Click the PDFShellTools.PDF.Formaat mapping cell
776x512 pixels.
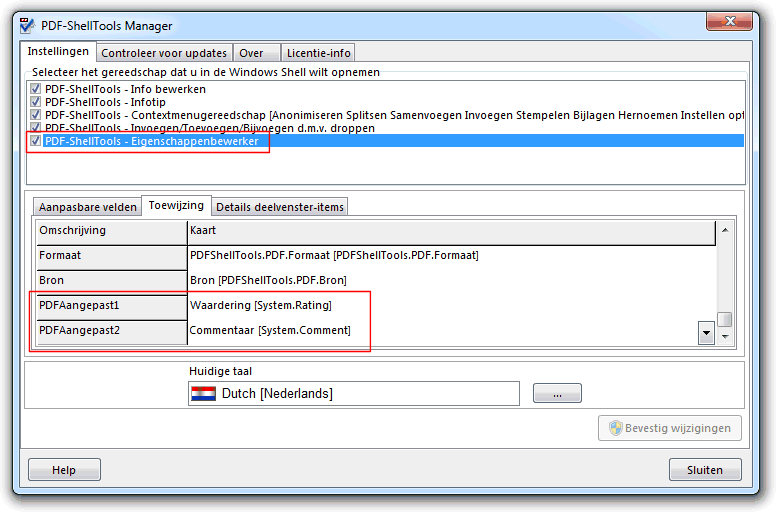coord(451,256)
